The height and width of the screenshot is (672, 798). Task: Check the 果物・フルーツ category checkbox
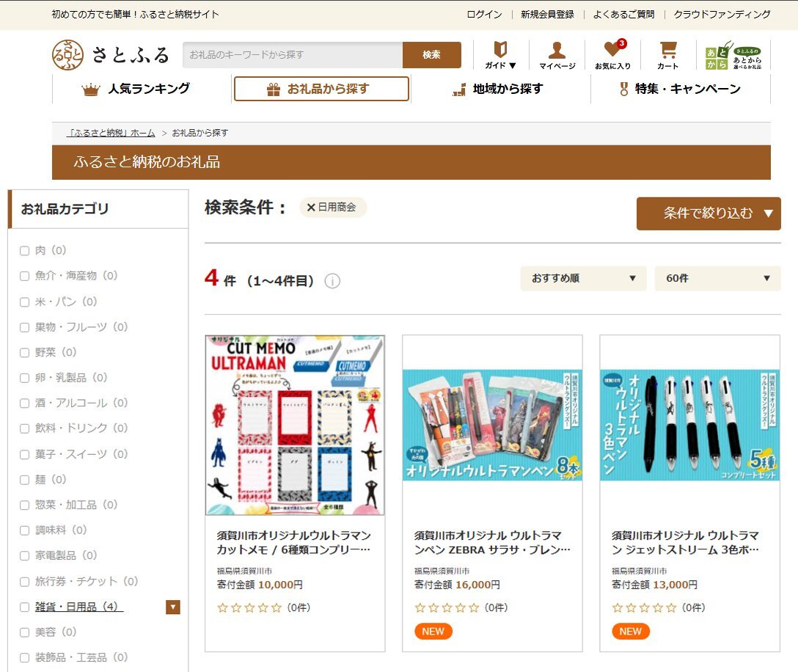coord(24,327)
